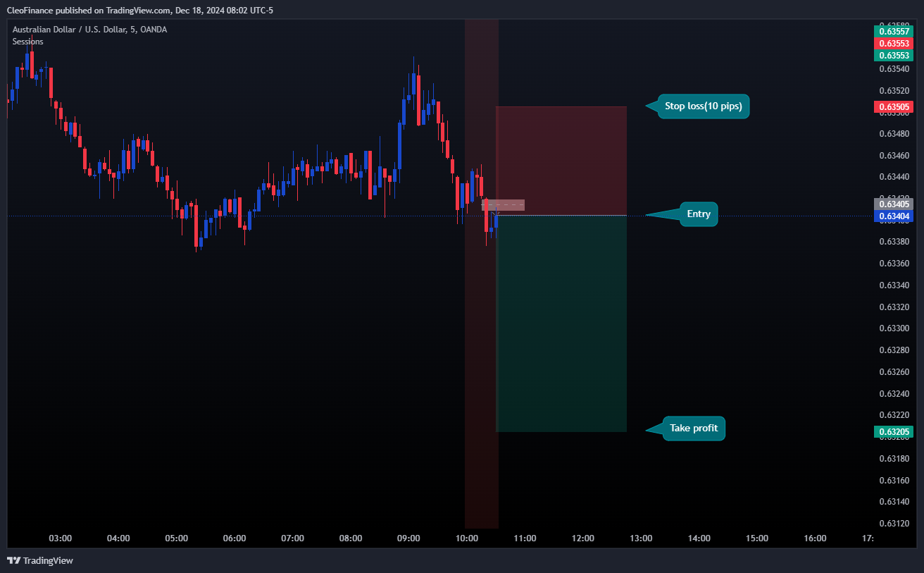Click the green 0.63557 price tag
The image size is (924, 573).
coord(893,31)
